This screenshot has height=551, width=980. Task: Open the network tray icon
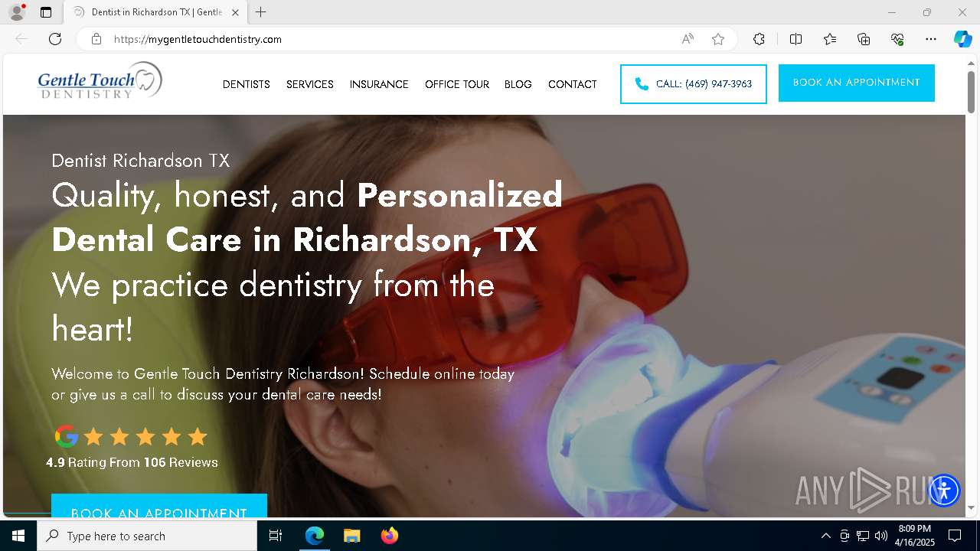(x=863, y=536)
